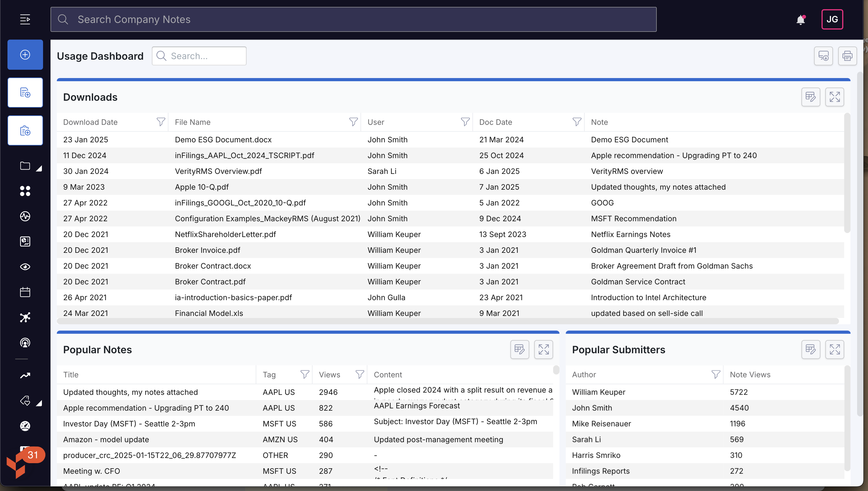868x491 pixels.
Task: Open the Download Date column filter
Action: pyautogui.click(x=161, y=122)
